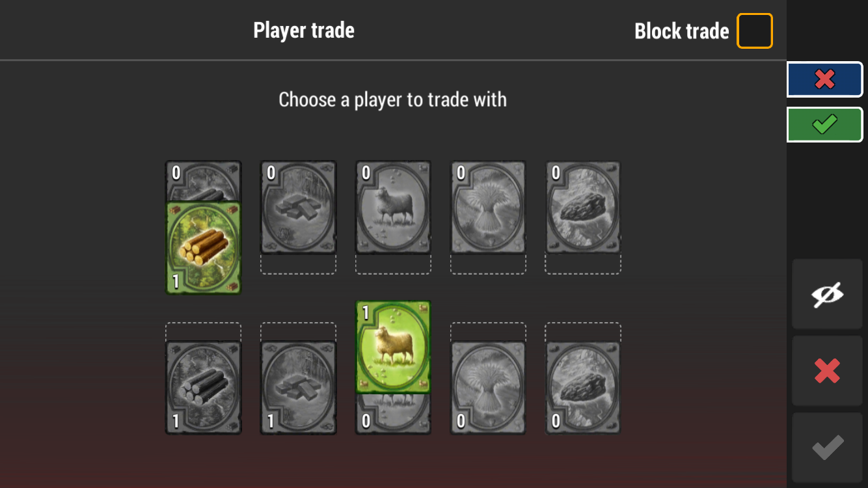The height and width of the screenshot is (488, 868).
Task: Click the blue player's red X button
Action: [824, 79]
